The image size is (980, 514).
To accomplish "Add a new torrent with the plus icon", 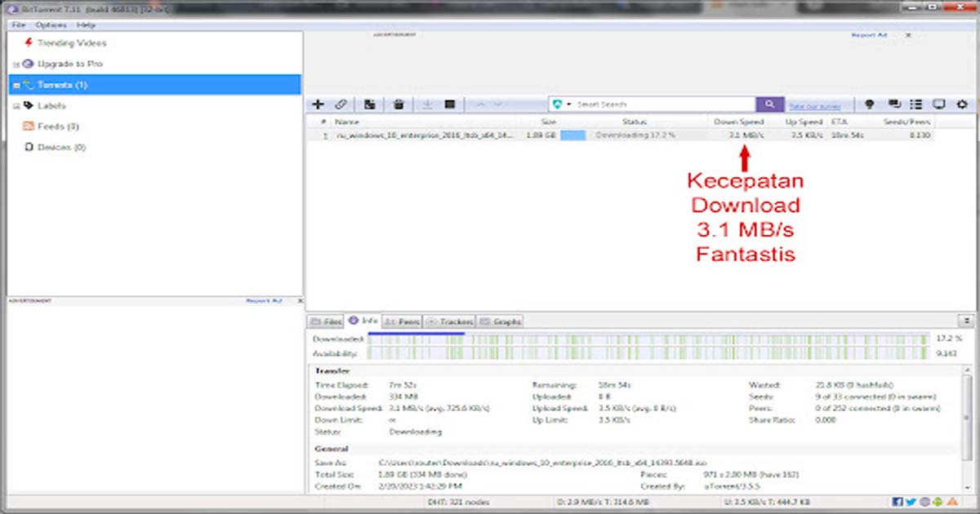I will (x=318, y=104).
